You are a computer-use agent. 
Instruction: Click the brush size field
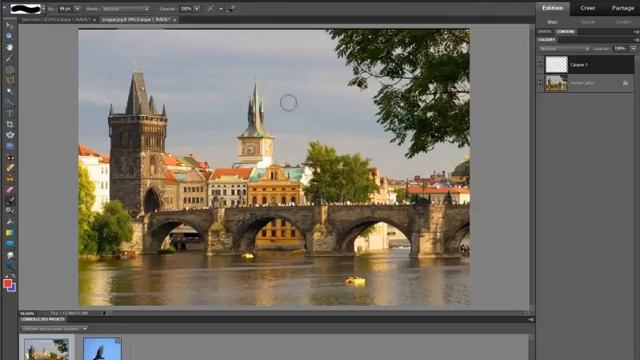[65, 9]
